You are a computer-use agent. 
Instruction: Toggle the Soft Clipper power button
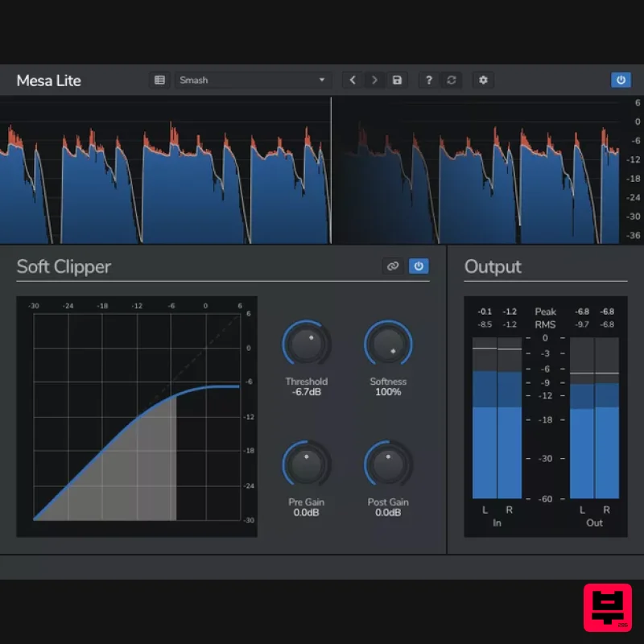pos(419,266)
